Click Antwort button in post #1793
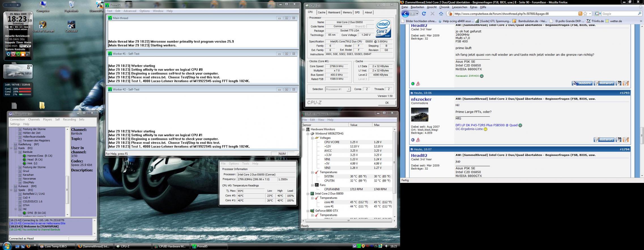644x250 pixels. tap(604, 140)
